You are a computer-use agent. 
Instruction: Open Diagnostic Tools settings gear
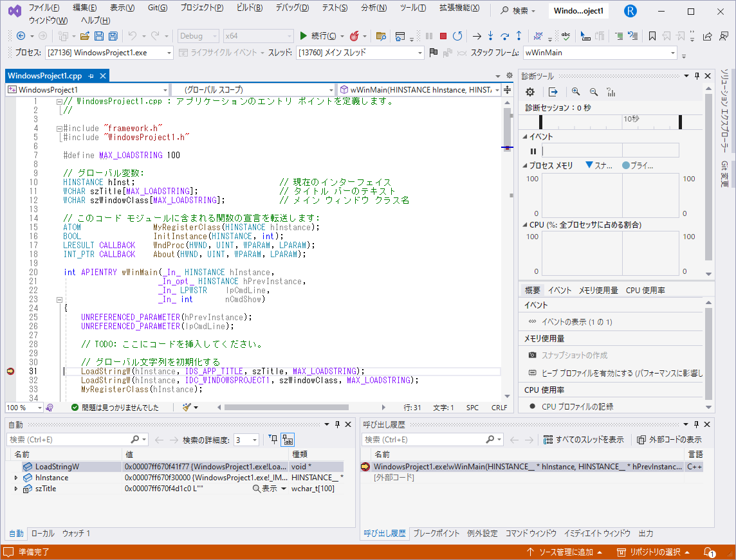pos(530,92)
